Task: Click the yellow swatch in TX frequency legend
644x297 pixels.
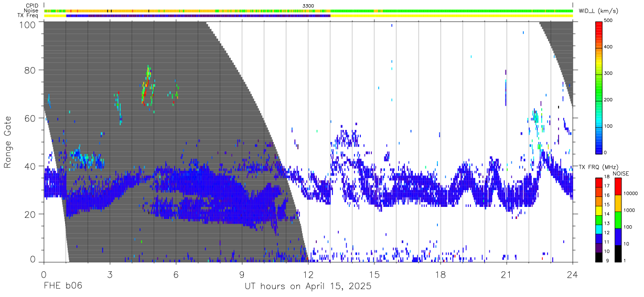Action: tap(599, 211)
